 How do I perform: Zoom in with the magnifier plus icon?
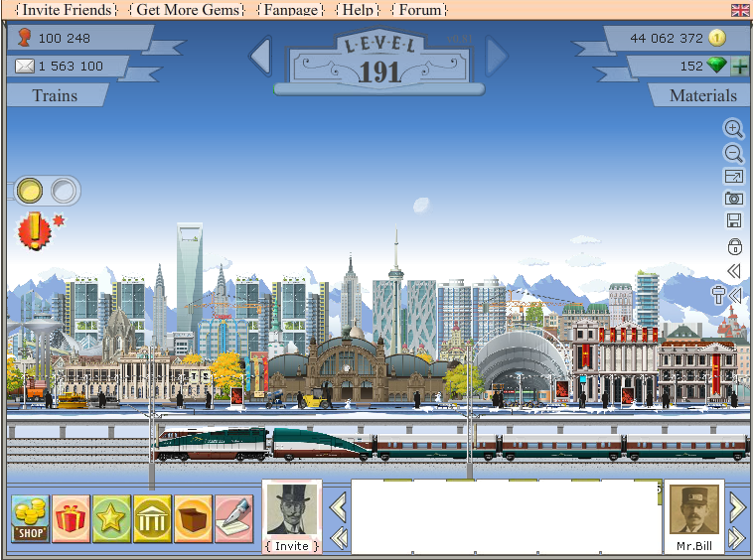coord(733,129)
